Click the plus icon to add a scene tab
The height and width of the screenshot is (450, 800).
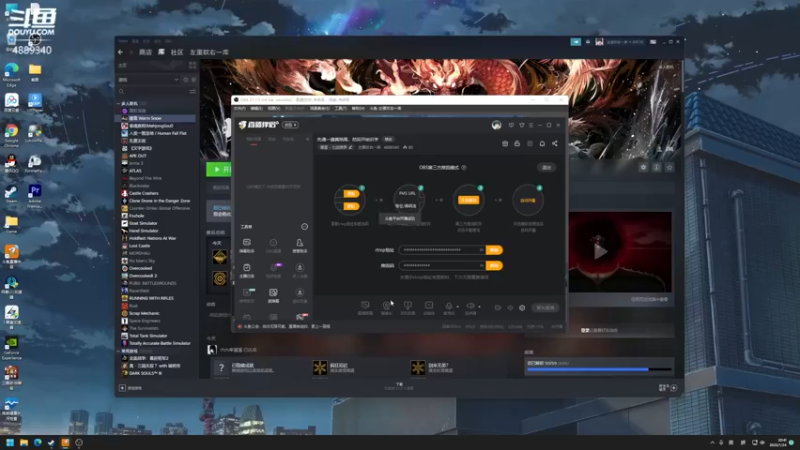coord(307,139)
